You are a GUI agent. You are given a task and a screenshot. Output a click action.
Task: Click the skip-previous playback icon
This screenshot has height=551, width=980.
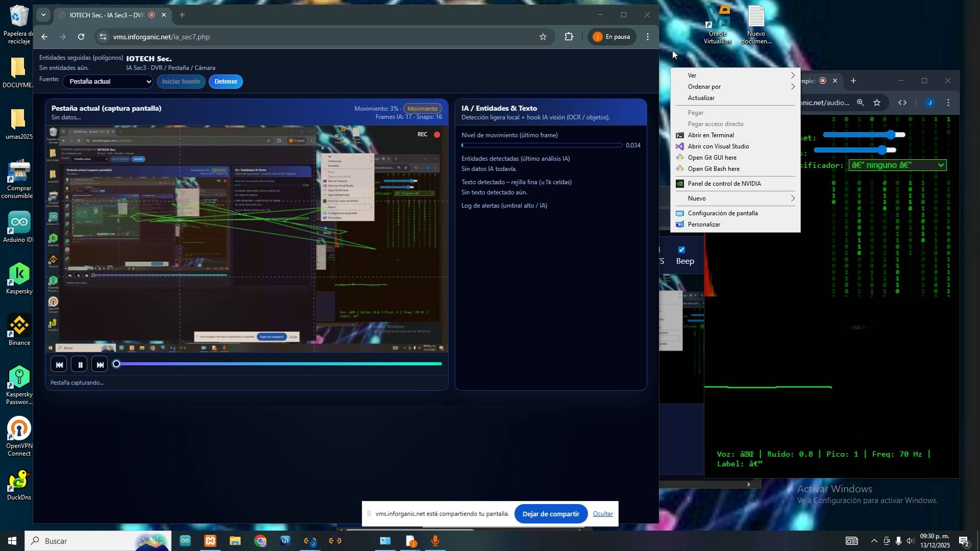(59, 365)
